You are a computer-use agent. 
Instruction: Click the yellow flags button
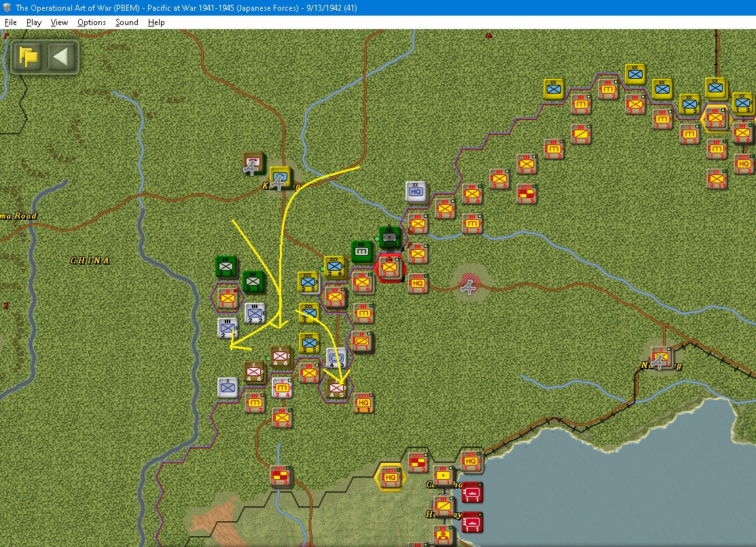[x=29, y=57]
